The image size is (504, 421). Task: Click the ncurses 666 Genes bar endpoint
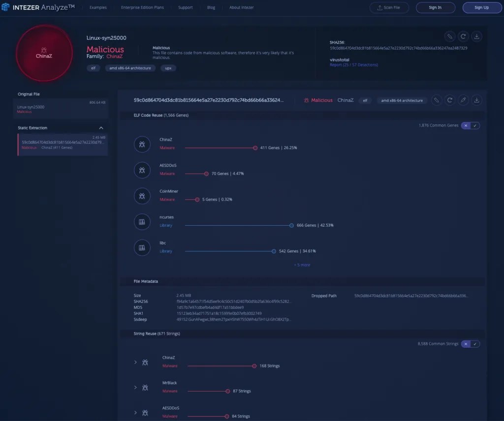(x=291, y=225)
